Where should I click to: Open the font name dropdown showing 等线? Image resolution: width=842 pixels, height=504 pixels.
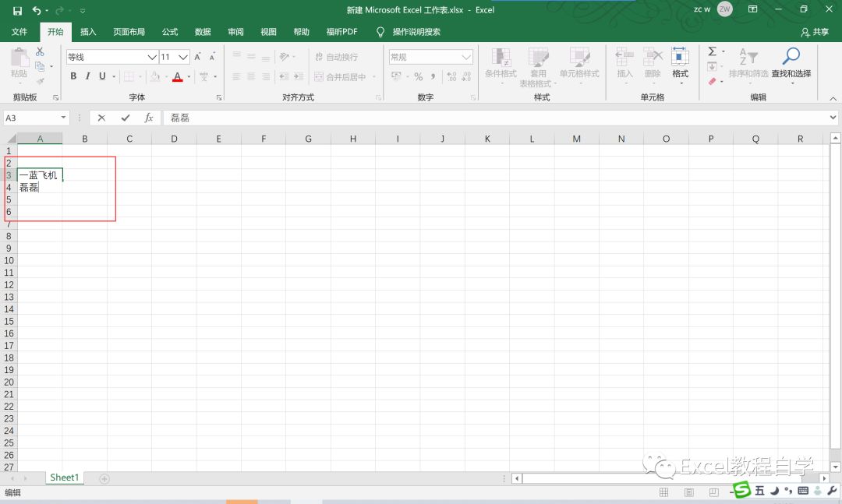click(152, 57)
